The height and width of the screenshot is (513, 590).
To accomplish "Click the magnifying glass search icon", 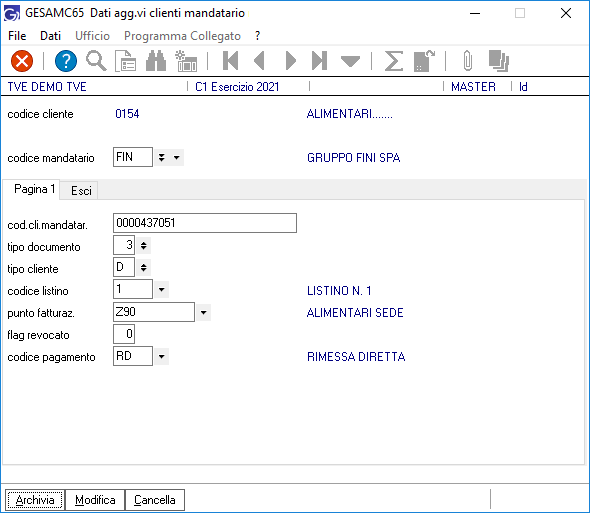I will [x=96, y=61].
